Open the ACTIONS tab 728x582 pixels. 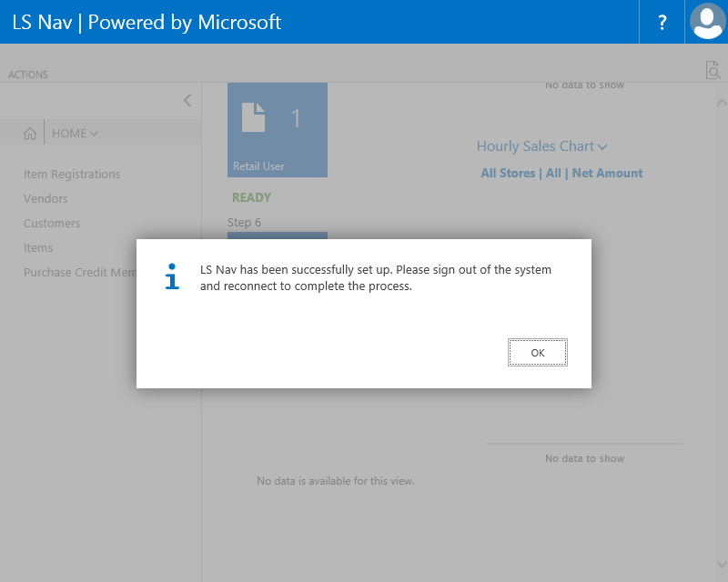(28, 75)
